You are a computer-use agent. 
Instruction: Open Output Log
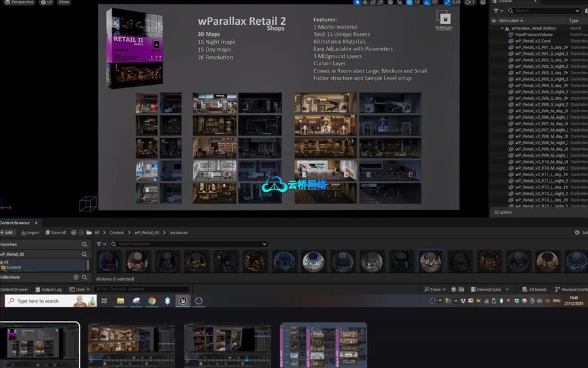[48, 290]
